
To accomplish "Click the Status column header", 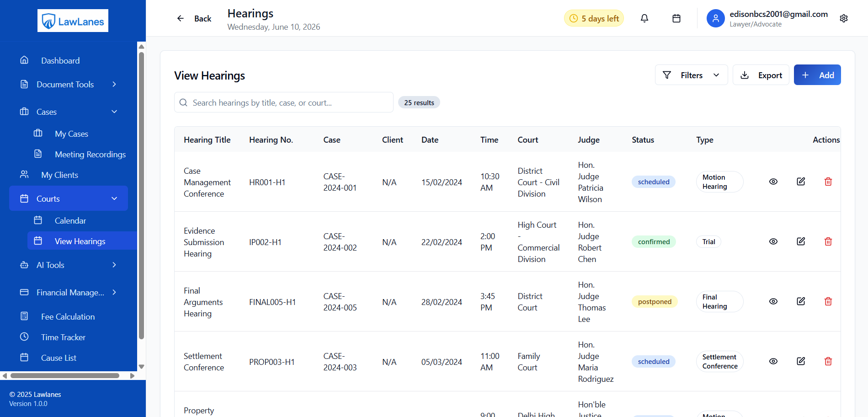I will pos(643,140).
